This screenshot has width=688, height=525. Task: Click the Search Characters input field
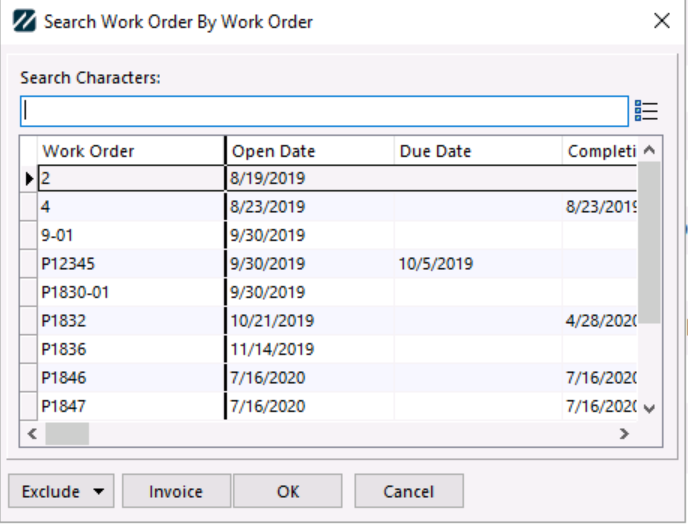coord(324,111)
